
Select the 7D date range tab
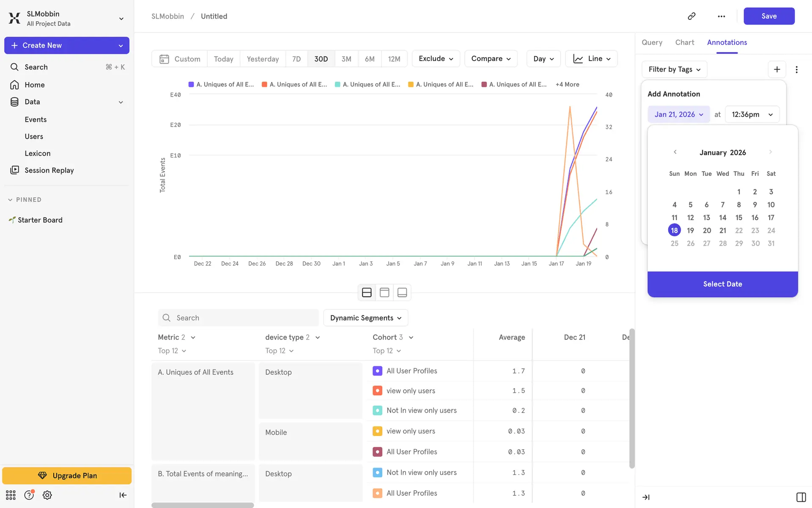(x=296, y=59)
